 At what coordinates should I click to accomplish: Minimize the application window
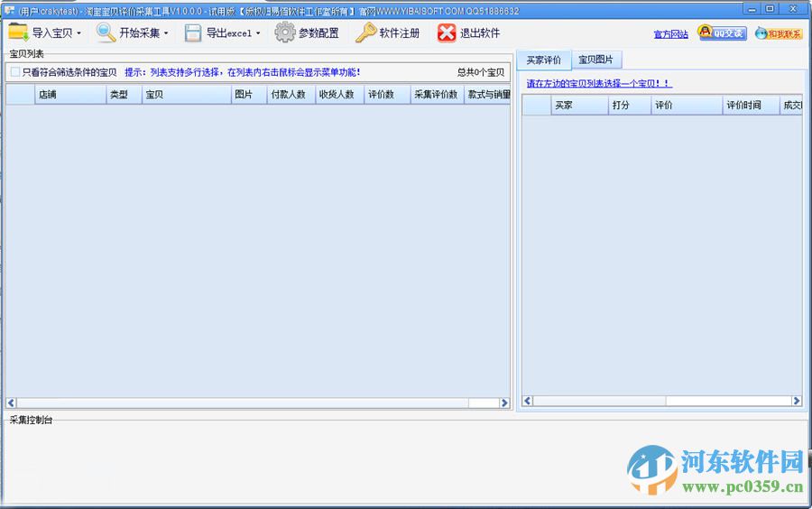click(x=752, y=9)
